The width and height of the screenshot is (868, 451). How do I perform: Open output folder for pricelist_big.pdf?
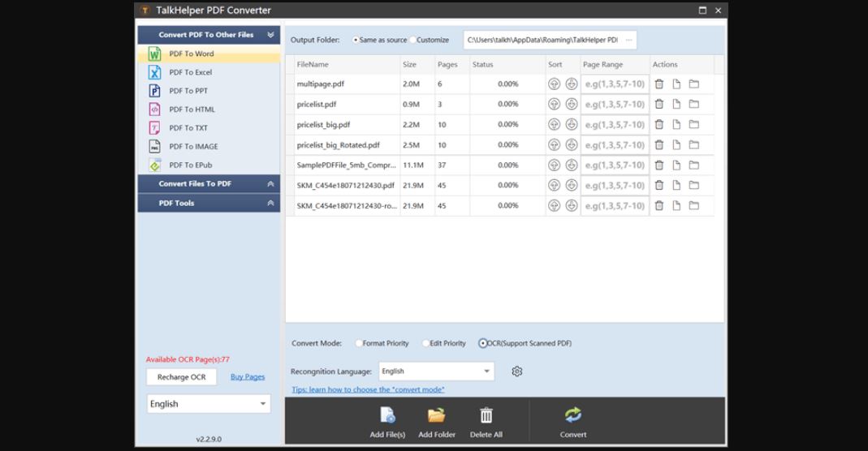point(693,124)
